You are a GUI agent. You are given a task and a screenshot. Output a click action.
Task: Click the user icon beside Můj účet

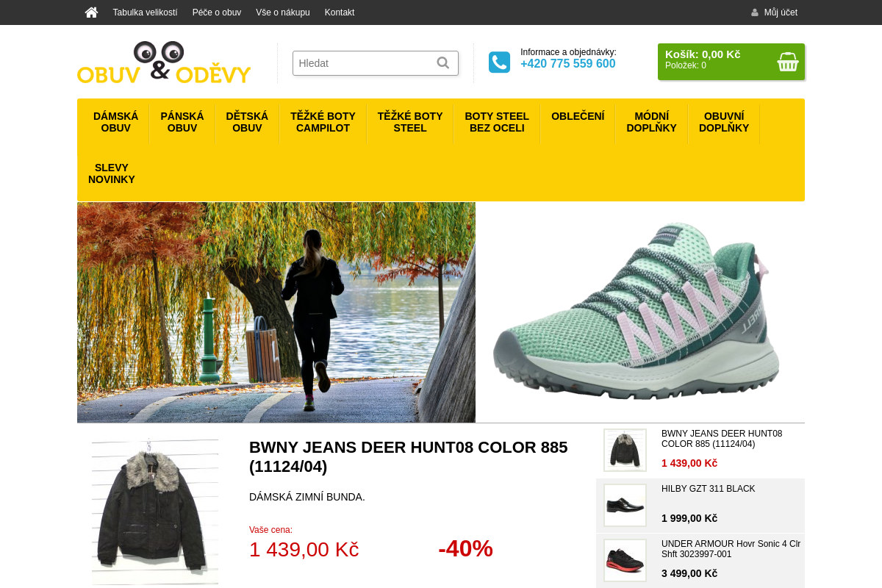(x=755, y=12)
